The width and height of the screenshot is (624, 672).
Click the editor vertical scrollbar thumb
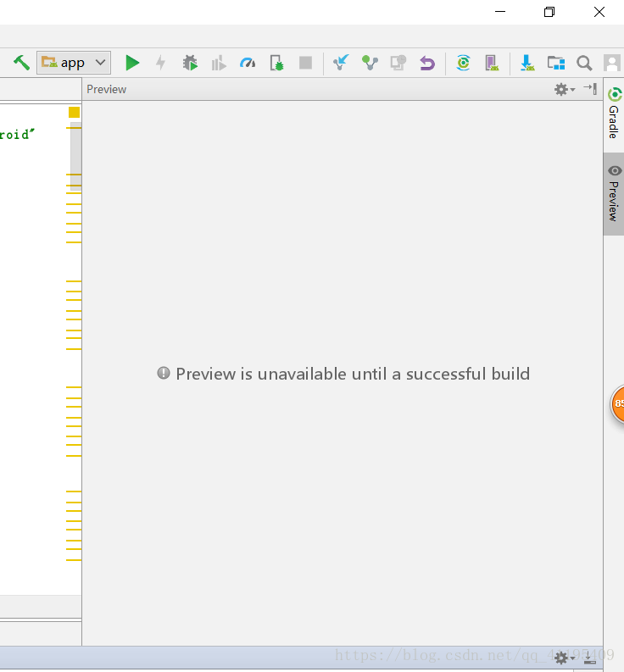coord(76,157)
